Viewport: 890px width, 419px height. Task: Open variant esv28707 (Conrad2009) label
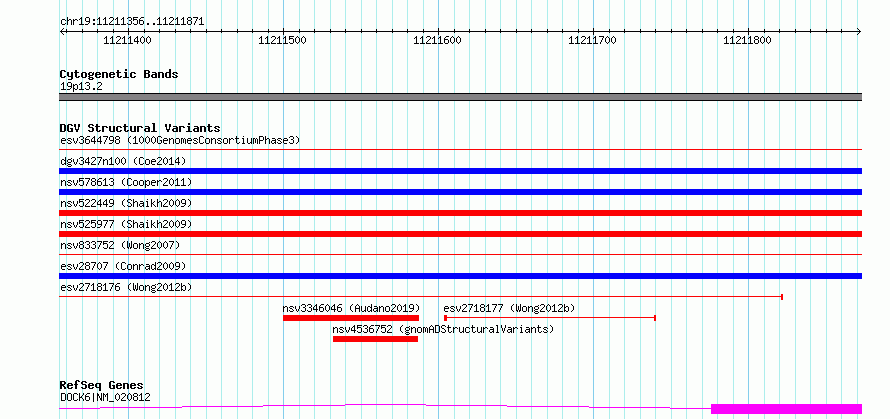[x=123, y=266]
